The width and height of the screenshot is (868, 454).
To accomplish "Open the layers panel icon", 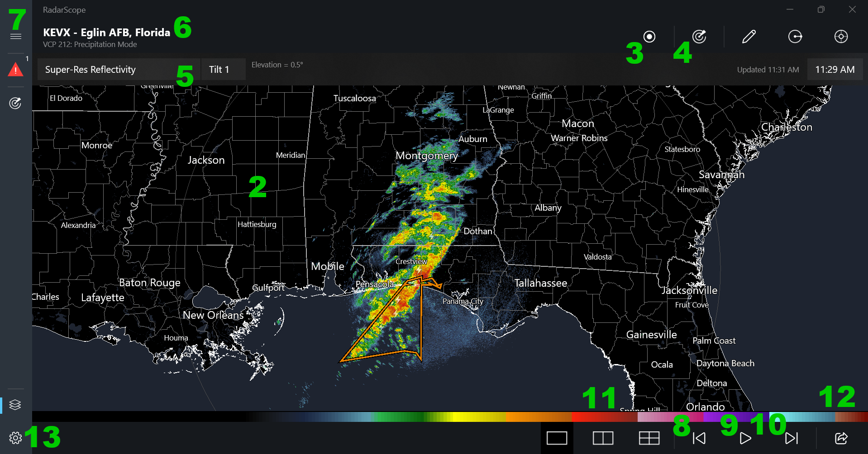I will pos(15,405).
